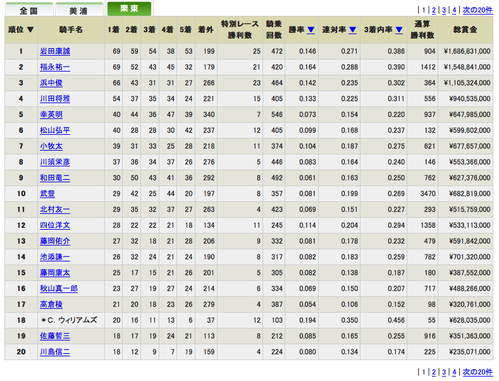Sort by 順位 arrow in header
The image size is (499, 381).
pos(30,30)
